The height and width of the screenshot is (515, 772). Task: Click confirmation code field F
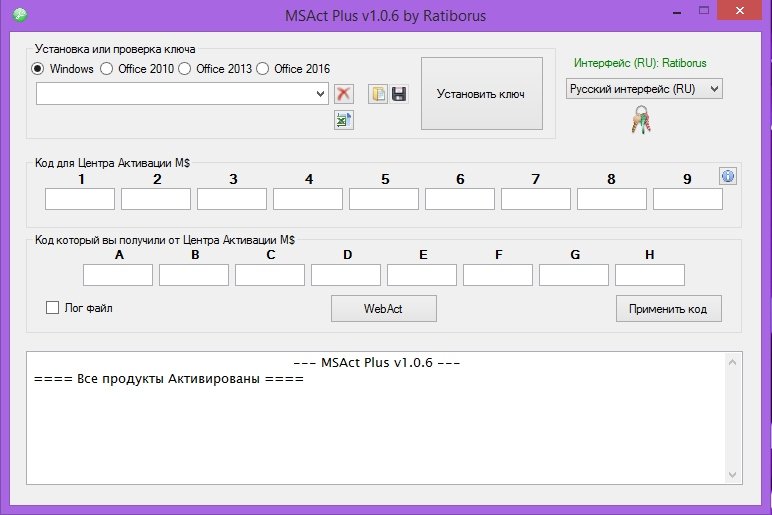tap(498, 275)
